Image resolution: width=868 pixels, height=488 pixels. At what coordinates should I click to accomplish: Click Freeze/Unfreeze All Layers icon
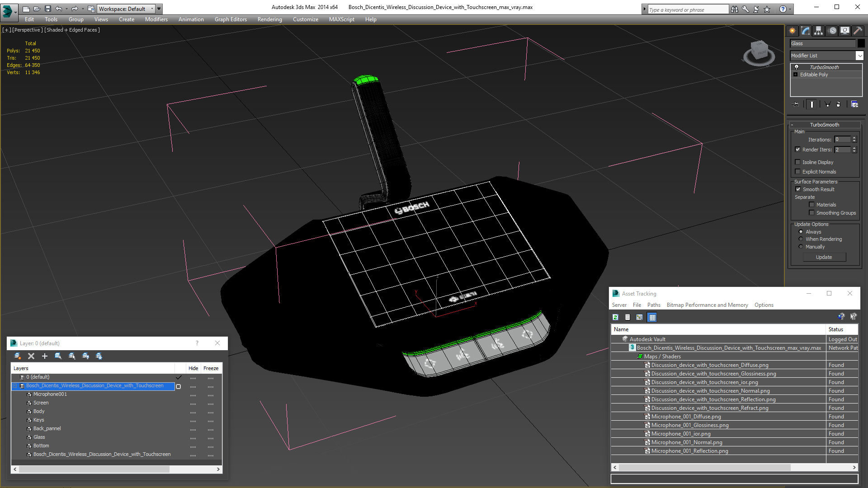click(x=99, y=356)
